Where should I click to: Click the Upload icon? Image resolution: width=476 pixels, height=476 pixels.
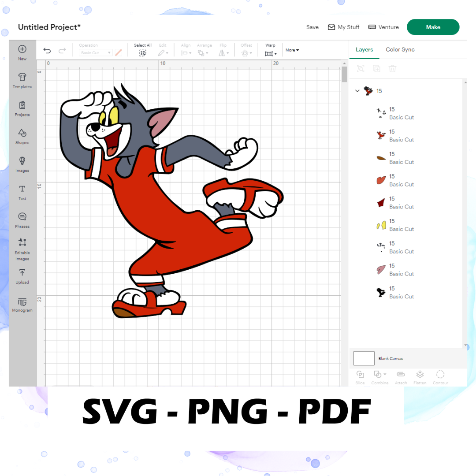(x=22, y=272)
